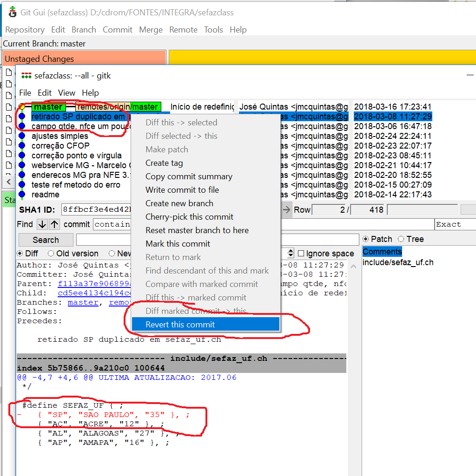
Task: Click the blue commit dot beside 'readme'
Action: click(x=21, y=195)
